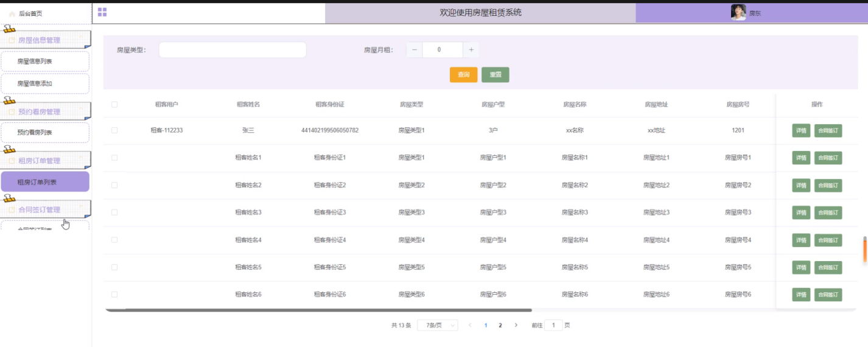Click the orange 查询 button
Screen dimensions: 868x347
click(x=463, y=75)
